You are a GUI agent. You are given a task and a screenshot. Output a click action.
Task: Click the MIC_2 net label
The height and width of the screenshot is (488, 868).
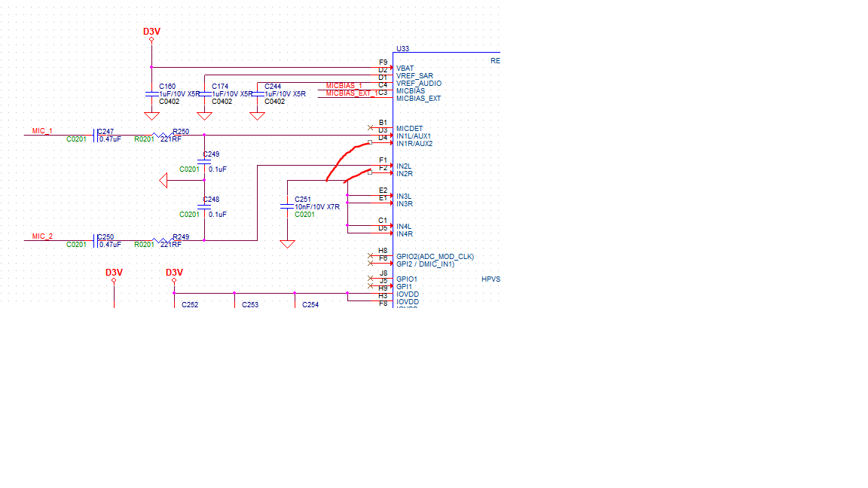tap(42, 236)
